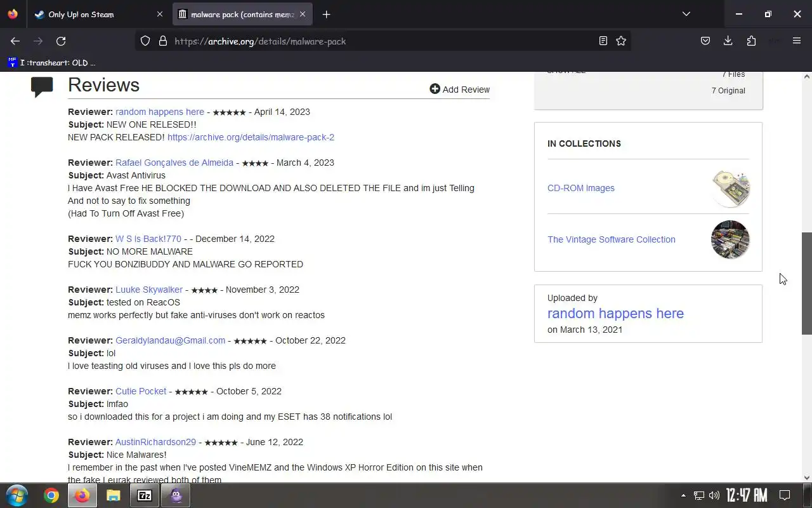Open the notification center icon
This screenshot has height=508, width=812.
pyautogui.click(x=785, y=495)
